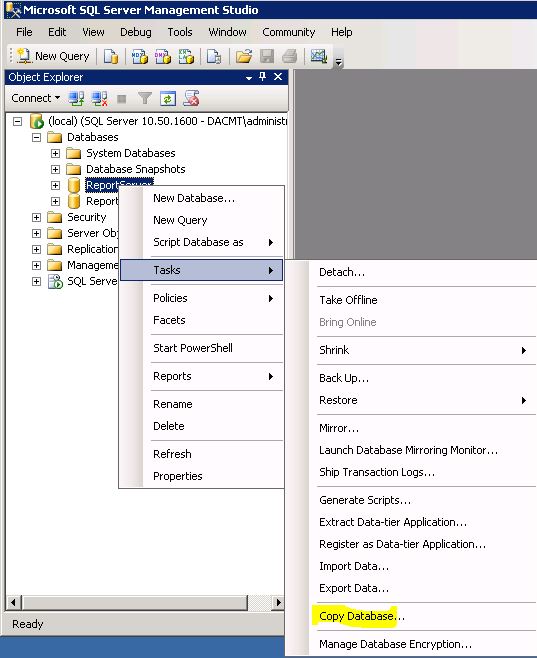This screenshot has height=658, width=537.
Task: Collapse the (local) server node
Action: coord(17,122)
